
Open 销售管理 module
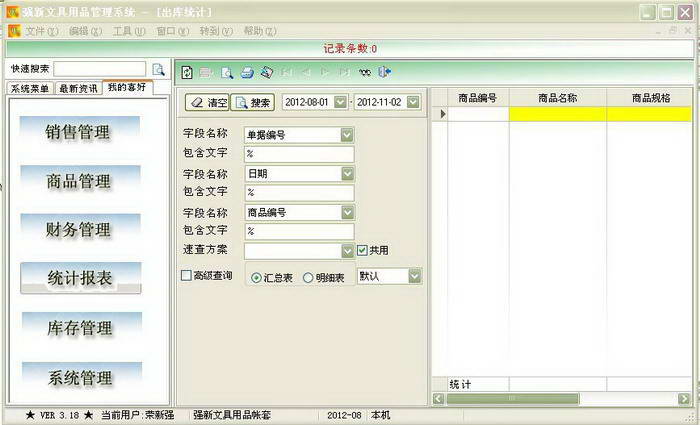pyautogui.click(x=79, y=132)
